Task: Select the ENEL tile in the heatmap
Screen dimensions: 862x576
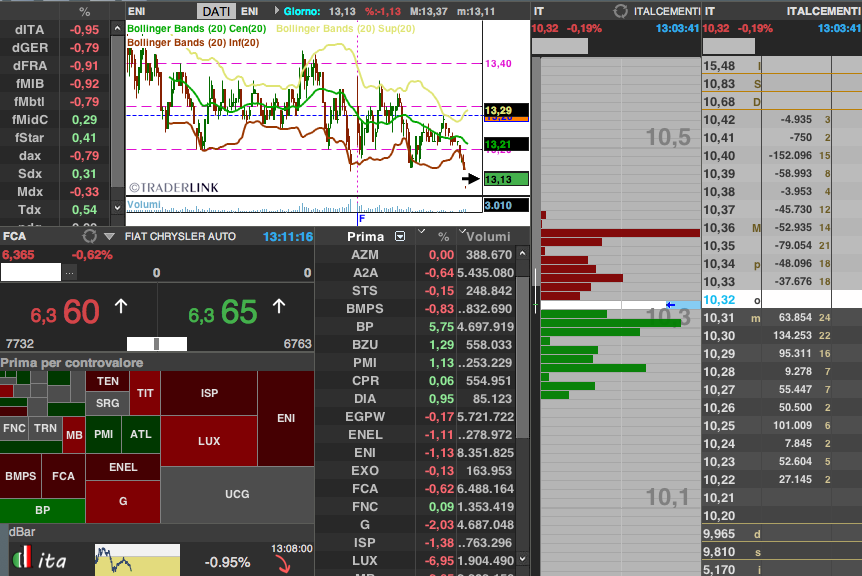Action: pyautogui.click(x=123, y=467)
